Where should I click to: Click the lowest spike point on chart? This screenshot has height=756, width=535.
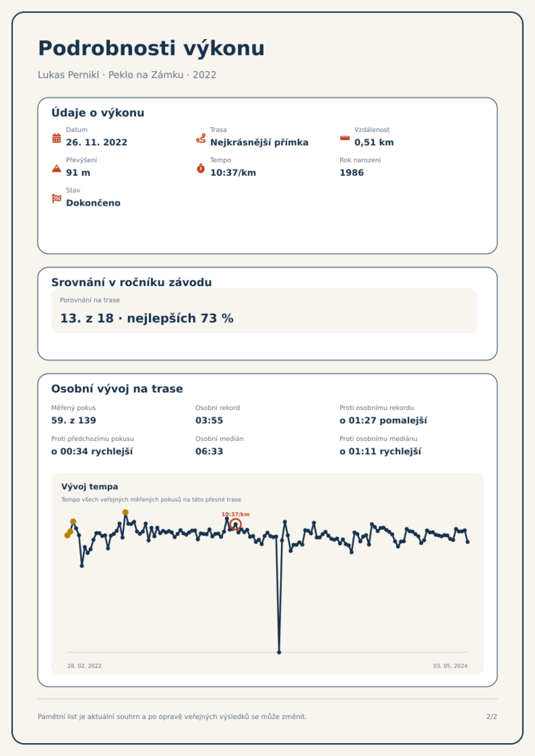[x=279, y=652]
